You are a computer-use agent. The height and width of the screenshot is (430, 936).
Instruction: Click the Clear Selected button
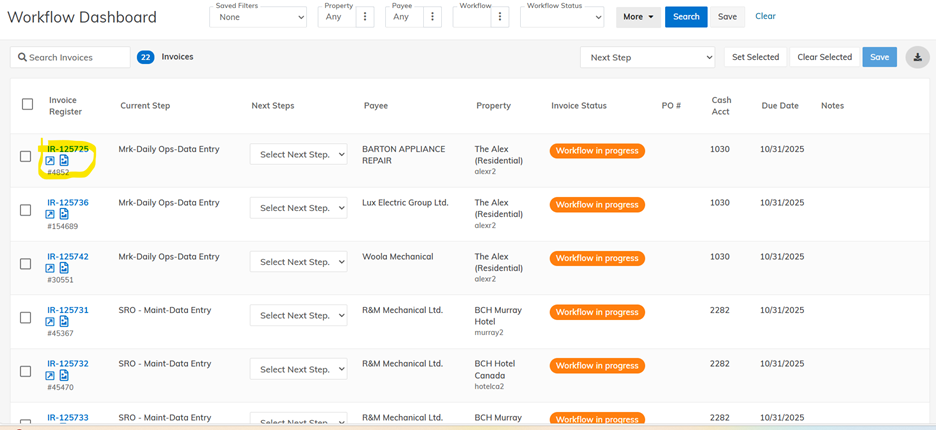(824, 57)
